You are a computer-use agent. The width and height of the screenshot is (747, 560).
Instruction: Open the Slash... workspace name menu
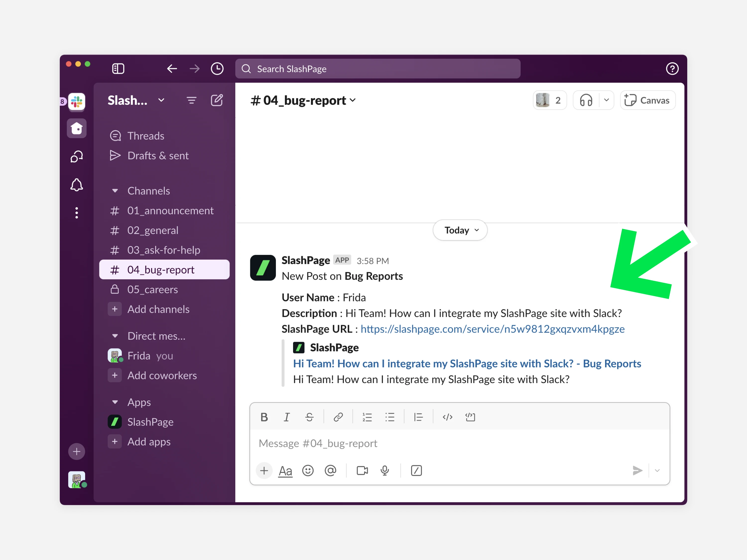click(x=136, y=100)
